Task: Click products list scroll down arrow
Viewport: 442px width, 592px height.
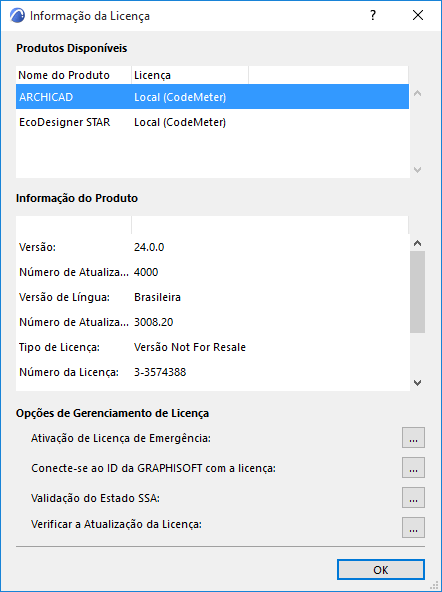Action: click(417, 170)
